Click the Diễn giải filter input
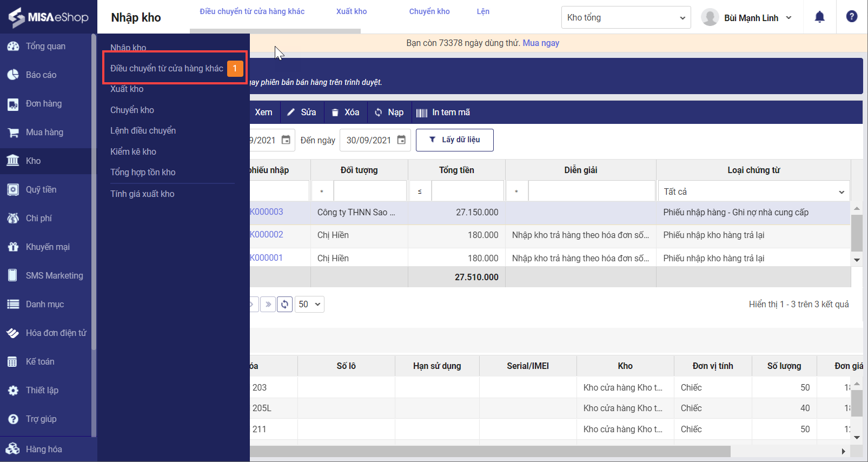The image size is (868, 462). (x=592, y=192)
